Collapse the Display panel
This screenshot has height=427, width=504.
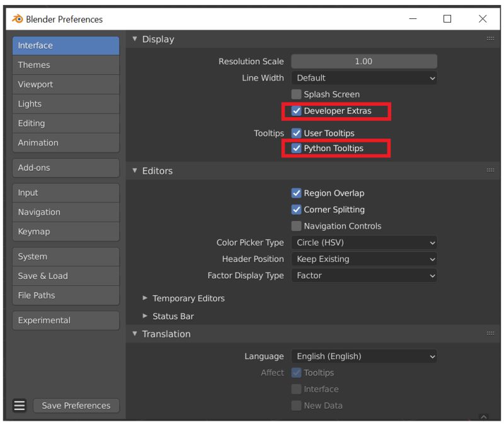(135, 39)
